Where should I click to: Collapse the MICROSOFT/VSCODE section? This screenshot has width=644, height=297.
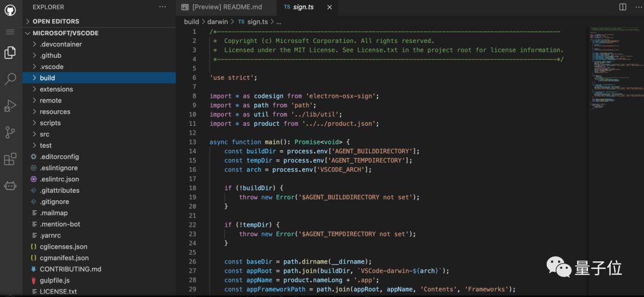pyautogui.click(x=99, y=33)
